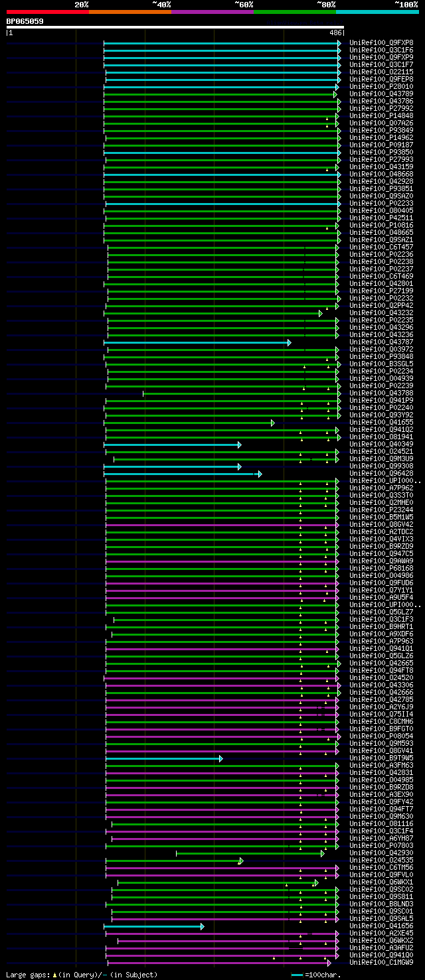Open the UniRef100_Q6WKX1 hit

point(381,882)
